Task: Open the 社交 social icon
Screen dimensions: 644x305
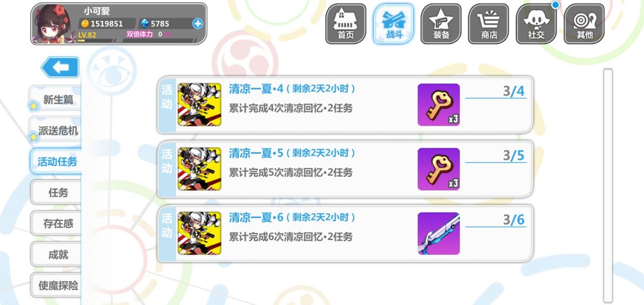Action: point(537,24)
